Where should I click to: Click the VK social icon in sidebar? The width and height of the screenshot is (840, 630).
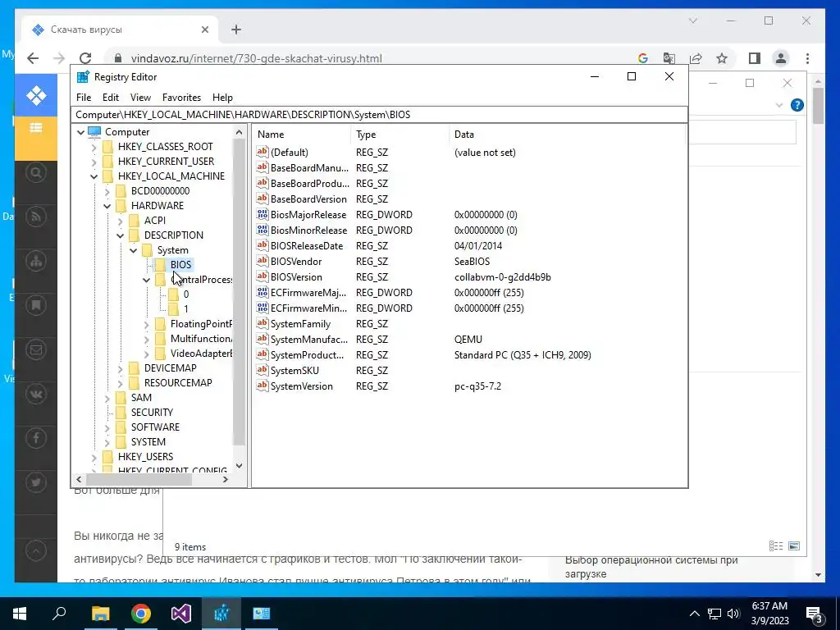click(x=36, y=395)
